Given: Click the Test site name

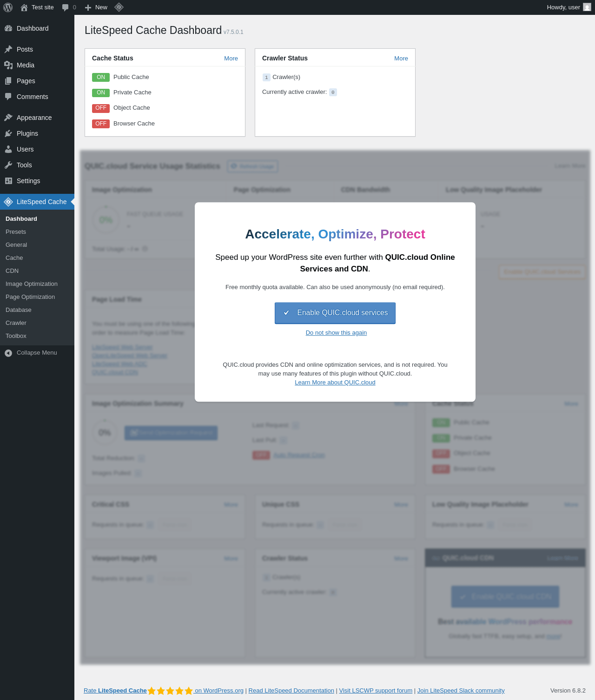Looking at the screenshot, I should click(x=43, y=7).
